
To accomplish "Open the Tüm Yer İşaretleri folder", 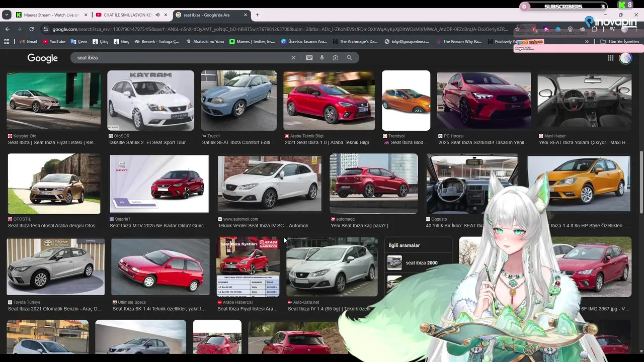I will [619, 42].
